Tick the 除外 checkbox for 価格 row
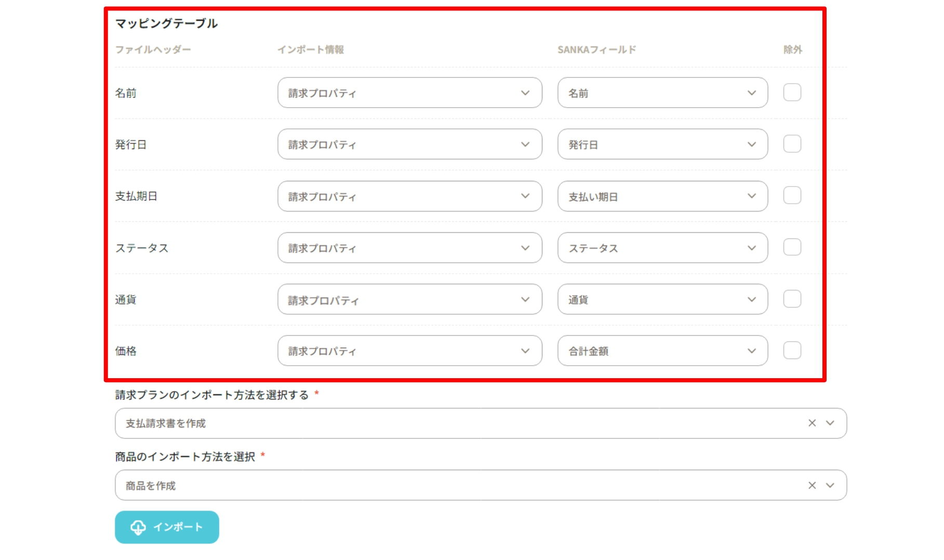Viewport: 944px width, 560px height. point(792,350)
